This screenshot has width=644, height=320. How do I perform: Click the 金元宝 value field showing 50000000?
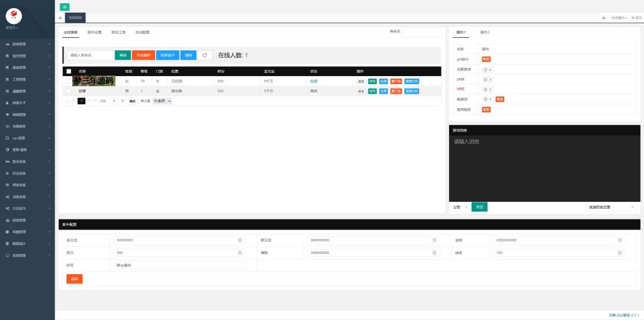click(x=179, y=240)
